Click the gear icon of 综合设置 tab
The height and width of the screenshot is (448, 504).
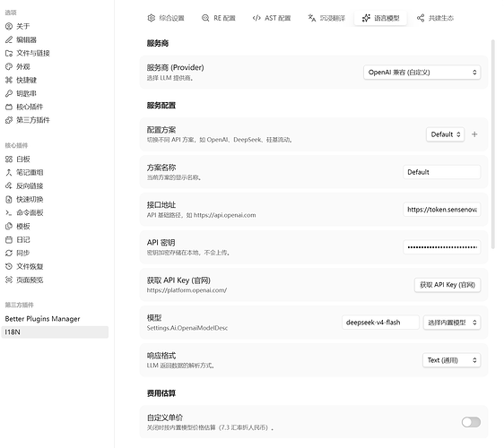[x=151, y=18]
